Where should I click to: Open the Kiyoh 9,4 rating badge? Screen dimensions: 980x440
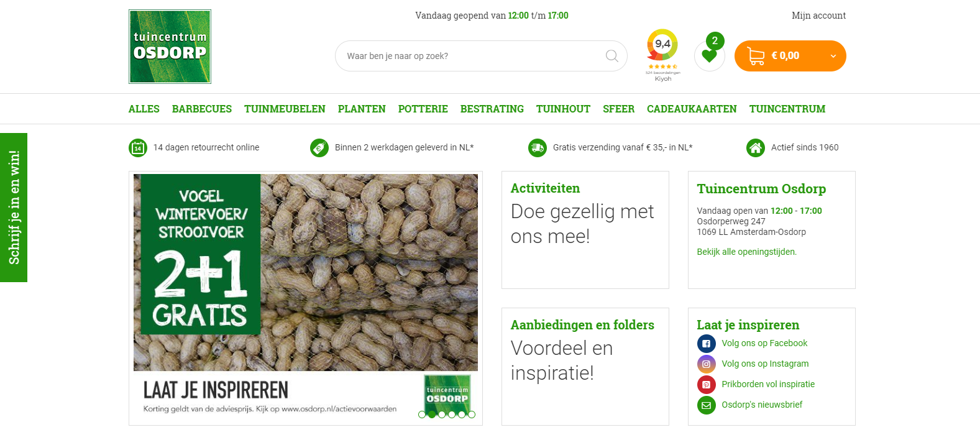tap(663, 55)
